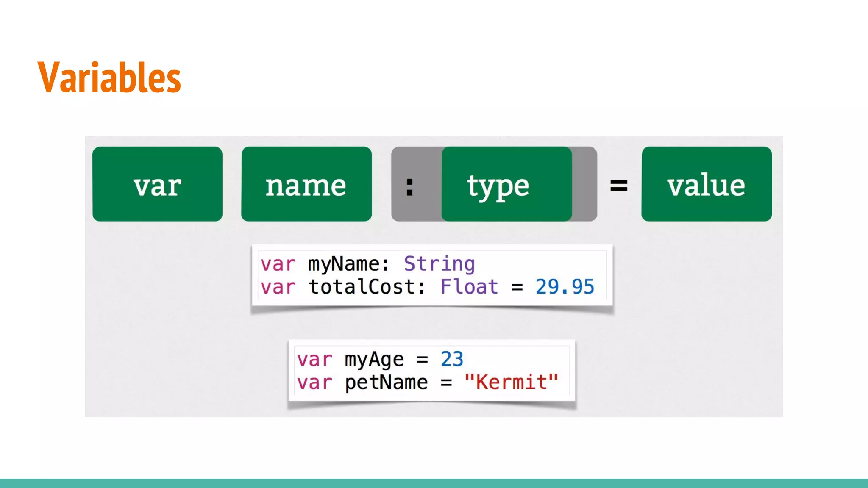The image size is (868, 488).
Task: Click the green 'name' block
Action: pyautogui.click(x=306, y=184)
